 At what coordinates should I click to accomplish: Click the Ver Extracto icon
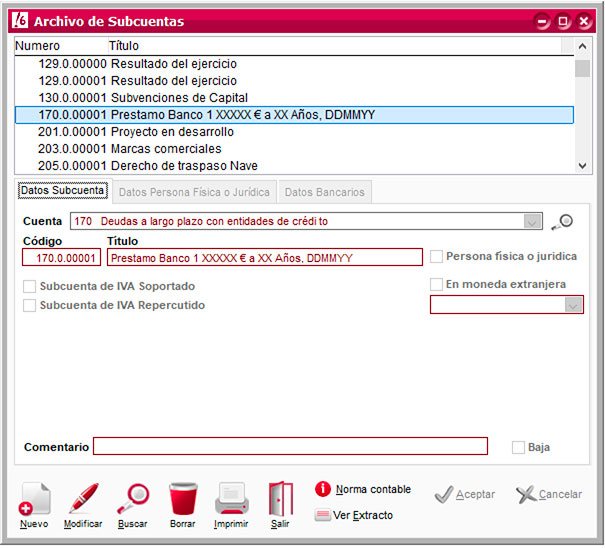pos(322,515)
